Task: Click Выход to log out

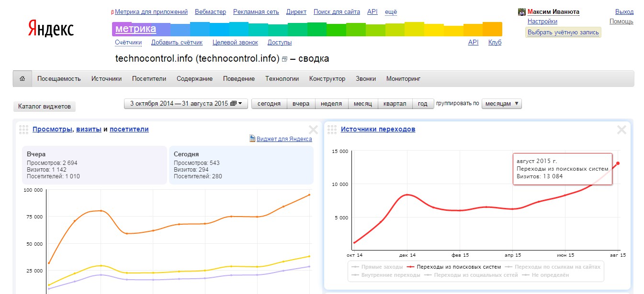Action: 624,12
